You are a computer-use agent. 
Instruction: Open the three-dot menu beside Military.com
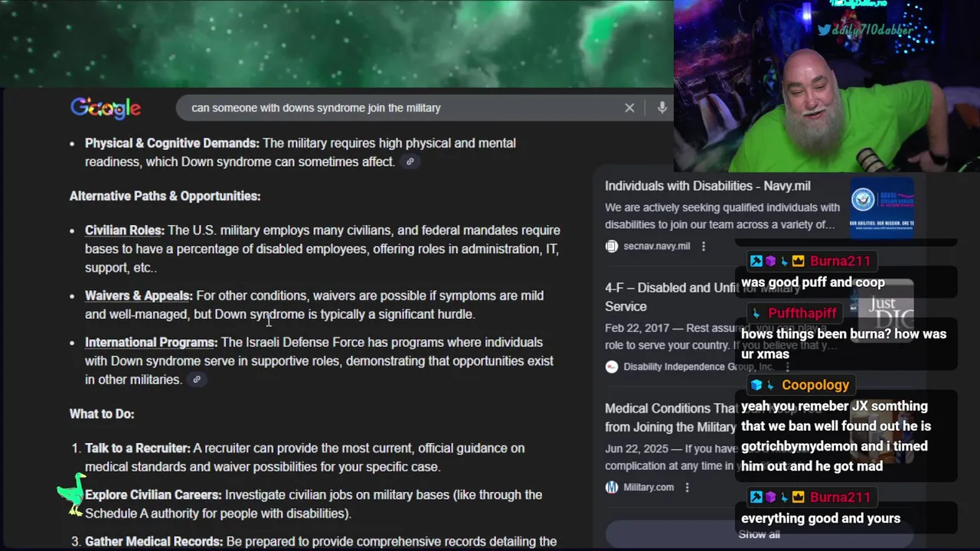point(688,487)
